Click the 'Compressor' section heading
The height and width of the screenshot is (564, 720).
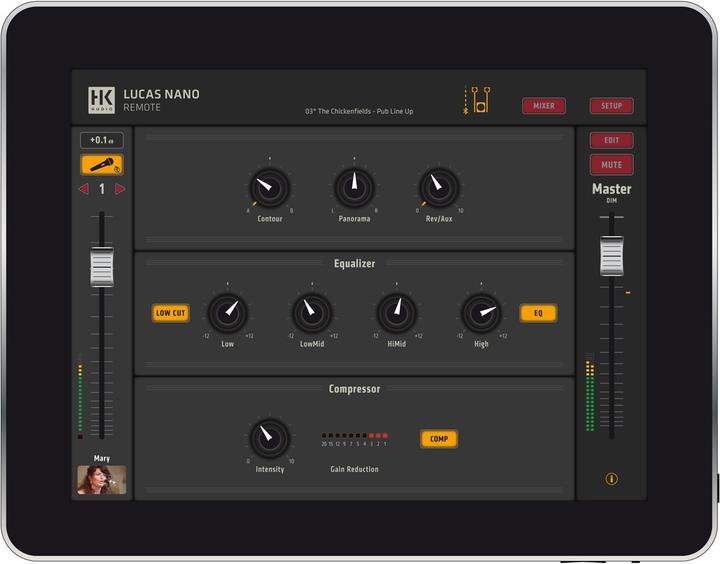[354, 389]
